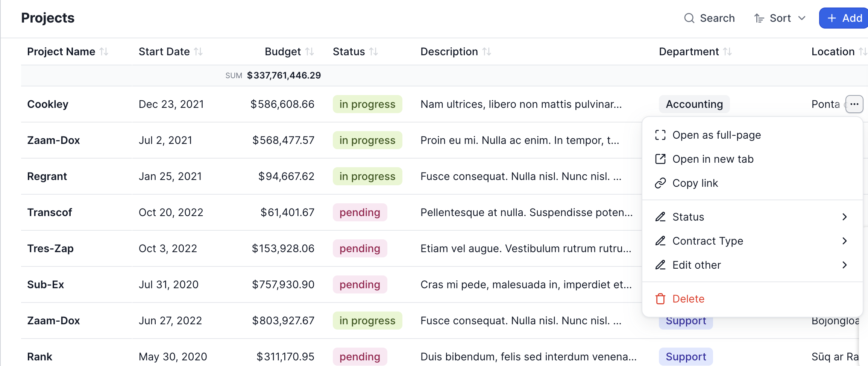Click the Budget column sort arrows
Screen dimensions: 868x366
tap(310, 51)
